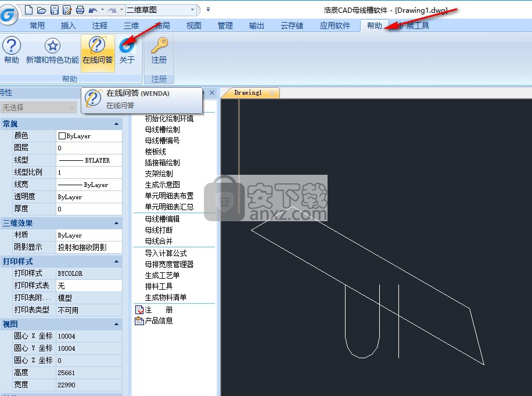Select the Drawing1 document tab
The image size is (532, 396).
click(250, 93)
